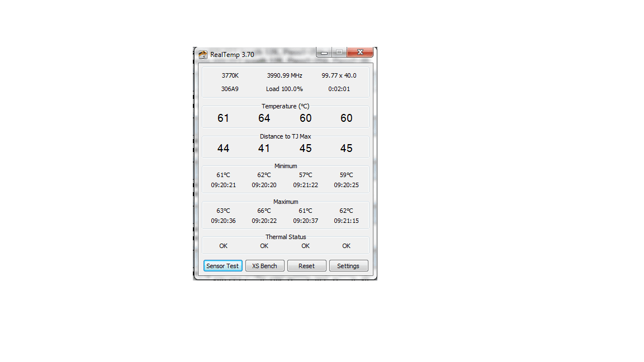644x362 pixels.
Task: Click the maximum timestamp 09:20:37
Action: (x=306, y=221)
